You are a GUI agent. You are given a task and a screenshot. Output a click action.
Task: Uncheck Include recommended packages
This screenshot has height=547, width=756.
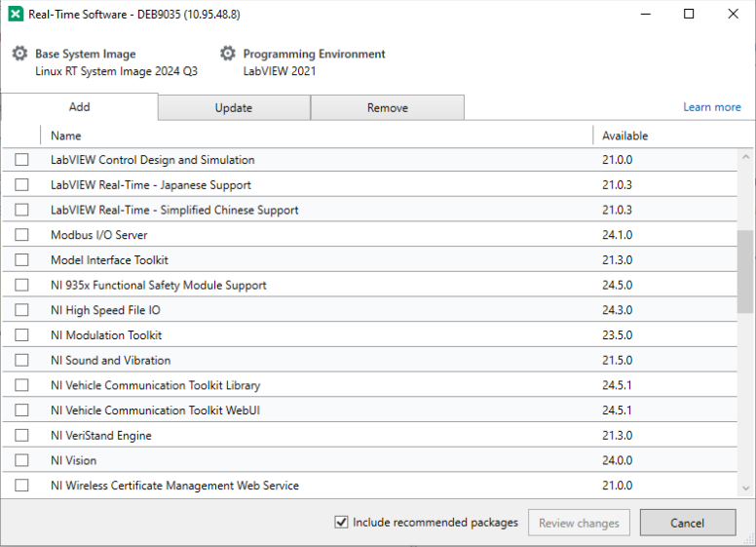341,522
